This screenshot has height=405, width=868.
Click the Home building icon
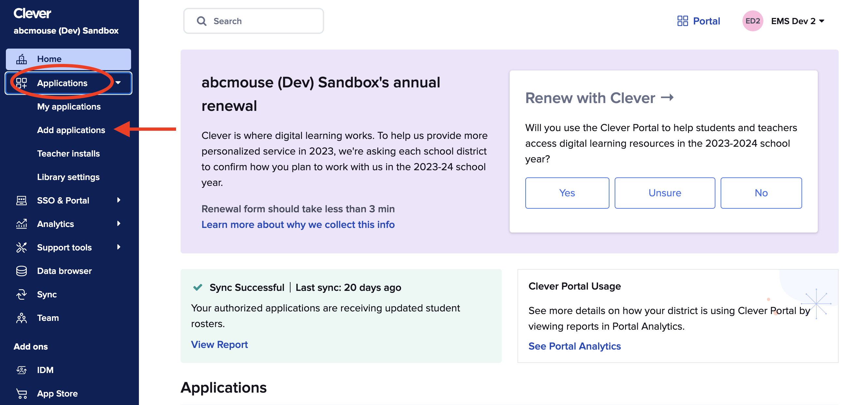22,59
